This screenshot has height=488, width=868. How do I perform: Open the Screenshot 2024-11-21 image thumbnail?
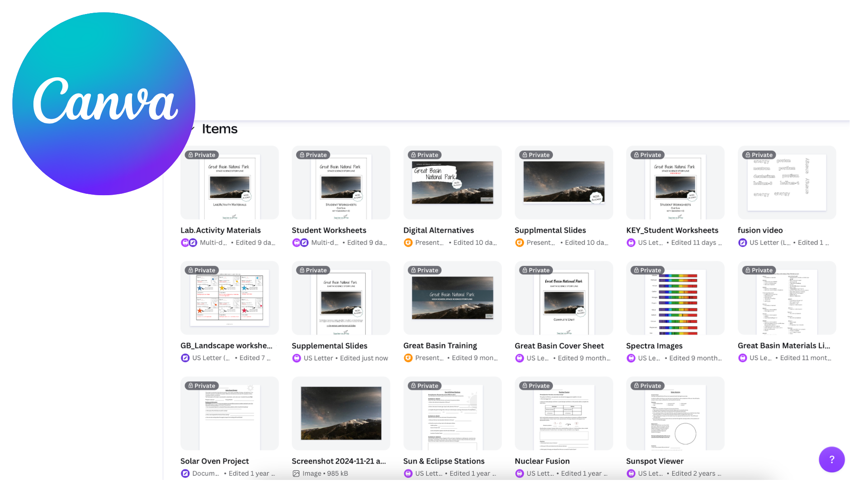click(x=341, y=413)
